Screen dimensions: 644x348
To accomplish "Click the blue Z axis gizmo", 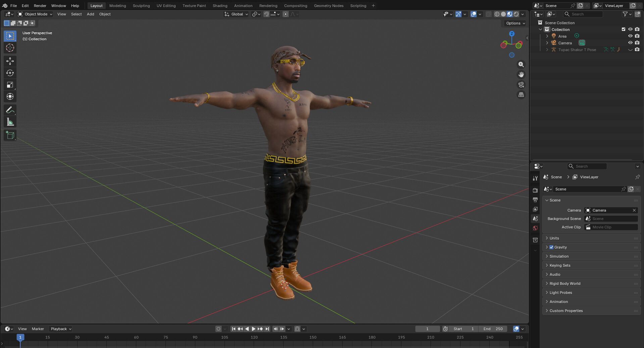I will pos(511,34).
